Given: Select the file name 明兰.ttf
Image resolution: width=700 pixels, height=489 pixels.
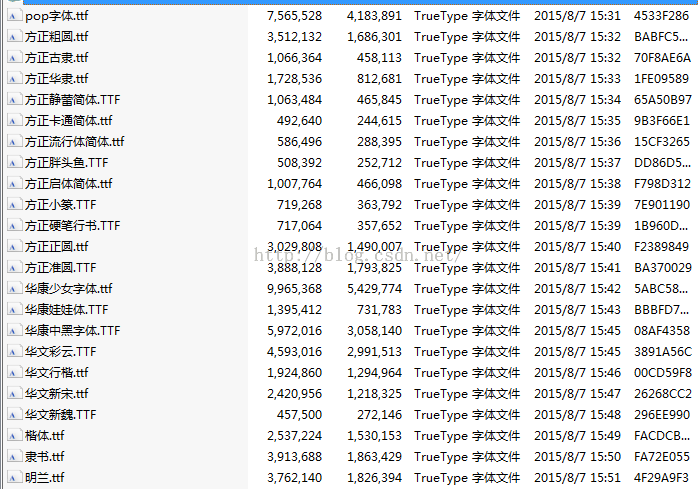Looking at the screenshot, I should 45,477.
